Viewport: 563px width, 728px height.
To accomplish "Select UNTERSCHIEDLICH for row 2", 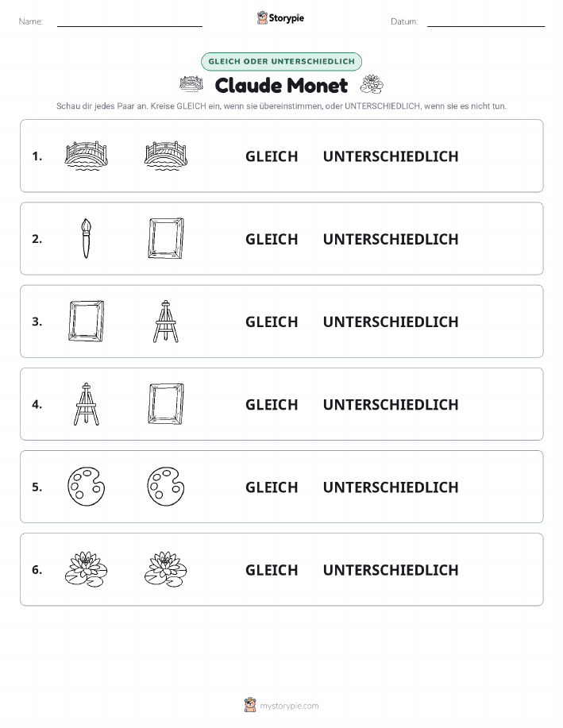I will pos(391,239).
